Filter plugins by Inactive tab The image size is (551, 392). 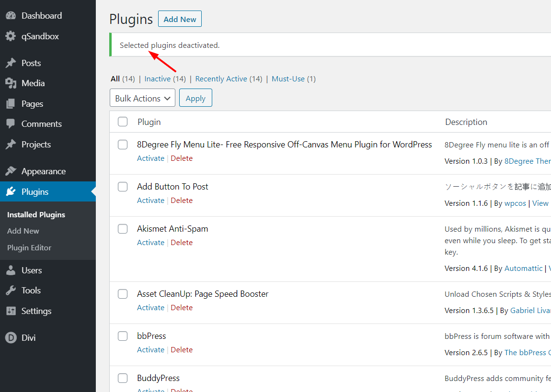pos(158,79)
